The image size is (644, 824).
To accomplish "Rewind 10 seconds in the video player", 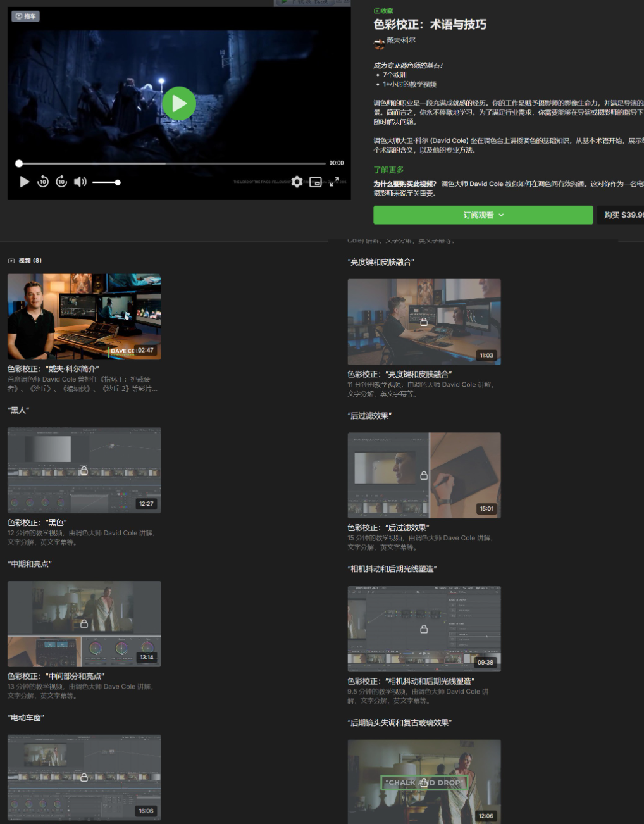I will 43,182.
